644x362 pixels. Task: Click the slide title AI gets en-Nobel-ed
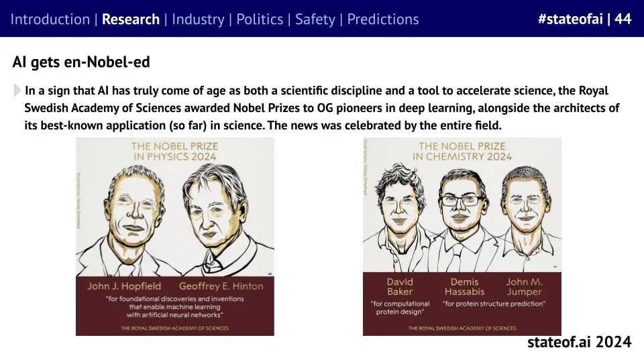81,62
